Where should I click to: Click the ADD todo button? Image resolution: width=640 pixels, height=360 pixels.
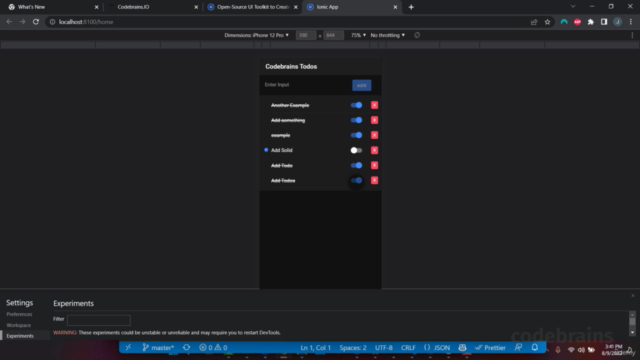click(362, 85)
